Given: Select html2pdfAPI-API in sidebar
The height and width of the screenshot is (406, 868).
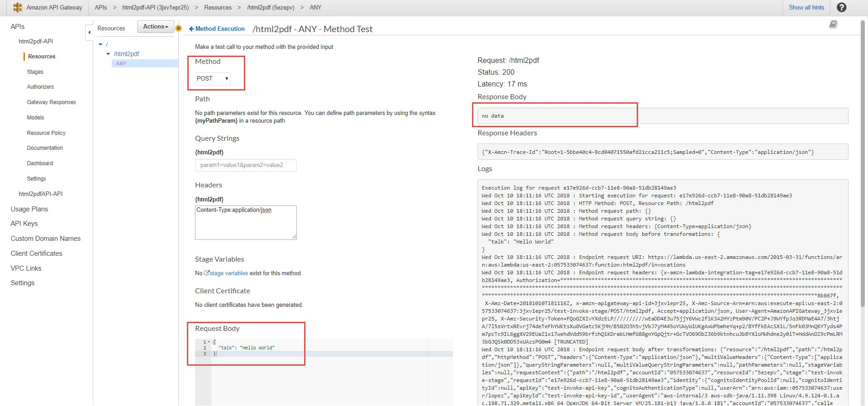Looking at the screenshot, I should (41, 194).
